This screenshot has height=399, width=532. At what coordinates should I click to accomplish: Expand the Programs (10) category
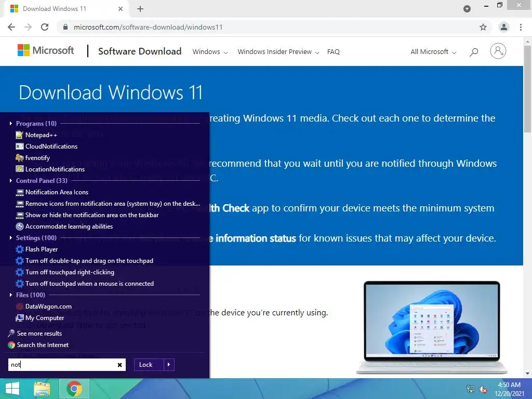36,124
